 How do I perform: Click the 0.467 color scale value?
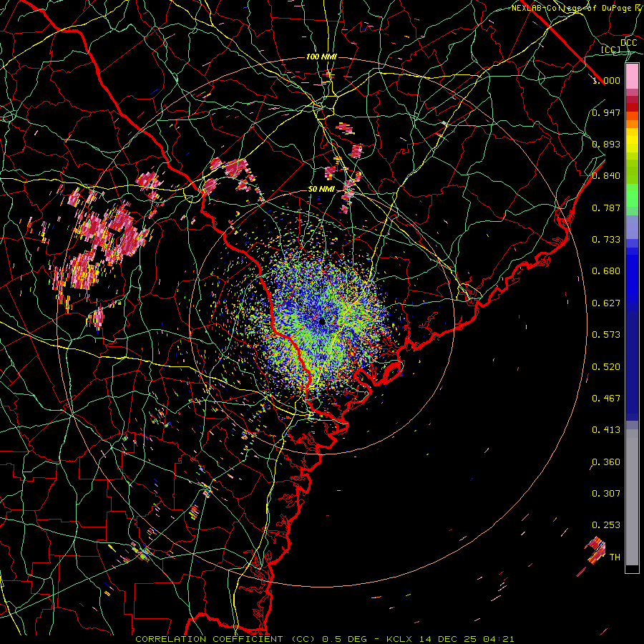(x=606, y=399)
